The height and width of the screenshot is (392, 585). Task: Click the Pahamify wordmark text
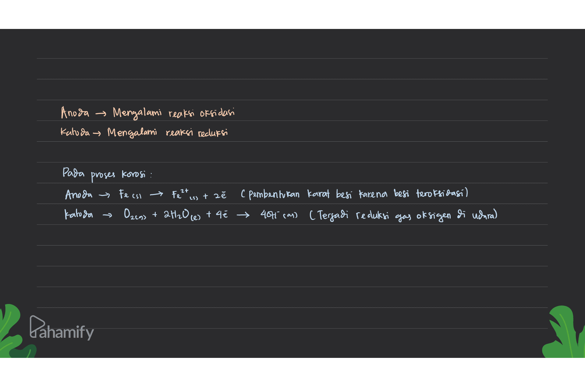tap(66, 332)
